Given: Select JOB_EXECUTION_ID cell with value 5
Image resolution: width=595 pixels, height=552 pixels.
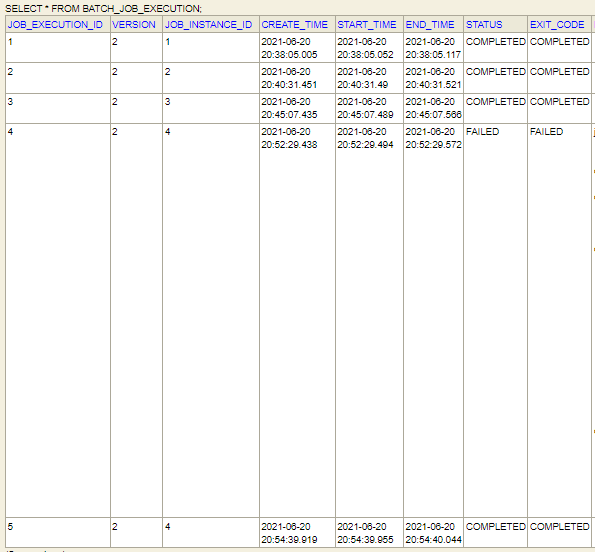Looking at the screenshot, I should tap(58, 533).
